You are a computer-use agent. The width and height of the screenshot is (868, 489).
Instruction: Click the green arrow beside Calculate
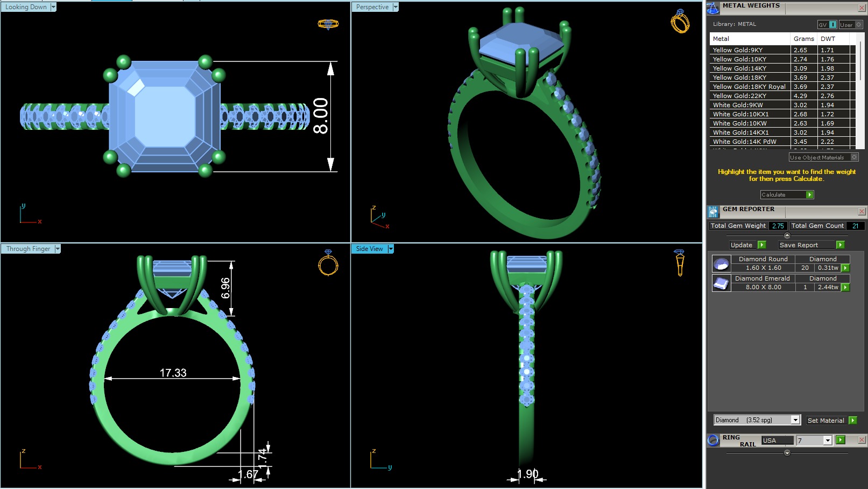(x=810, y=194)
